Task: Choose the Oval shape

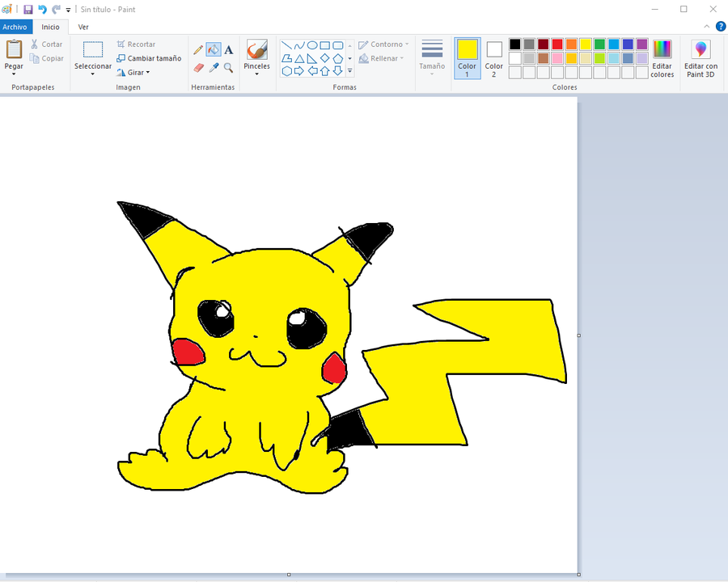Action: (312, 45)
